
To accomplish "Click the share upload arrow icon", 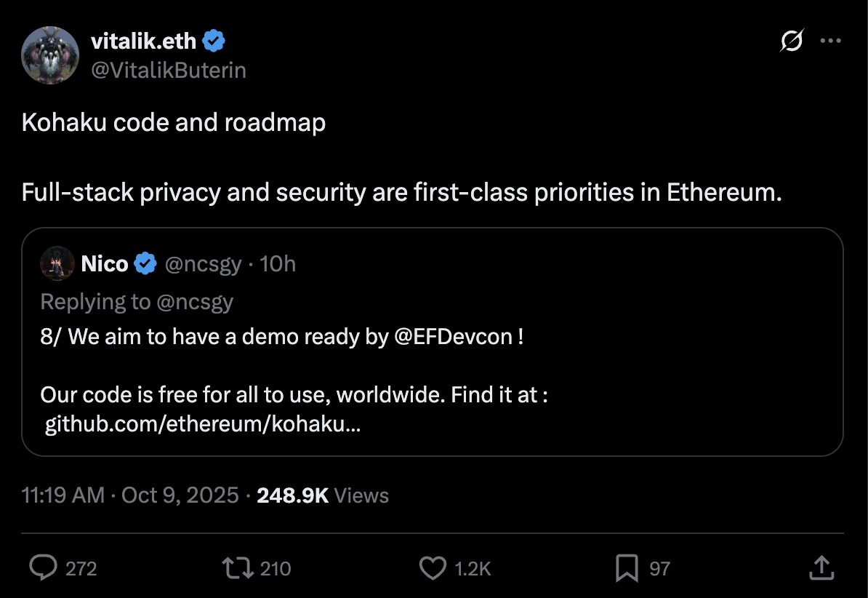I will 821,567.
